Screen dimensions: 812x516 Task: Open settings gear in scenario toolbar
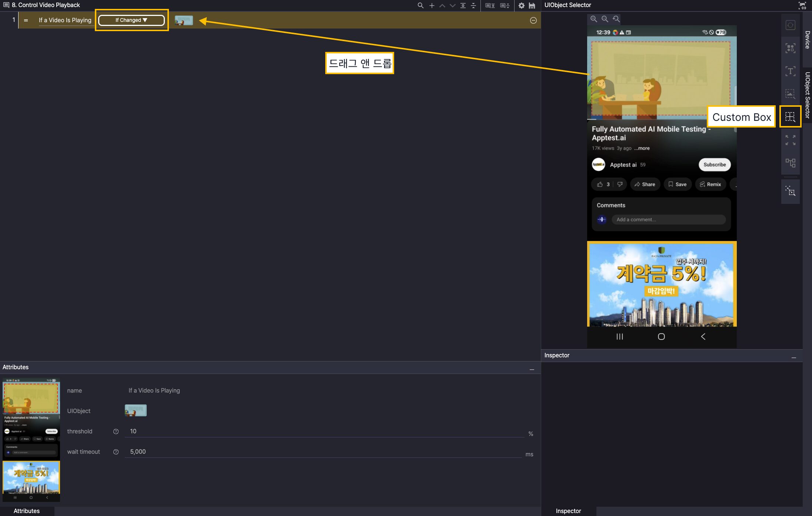click(521, 6)
